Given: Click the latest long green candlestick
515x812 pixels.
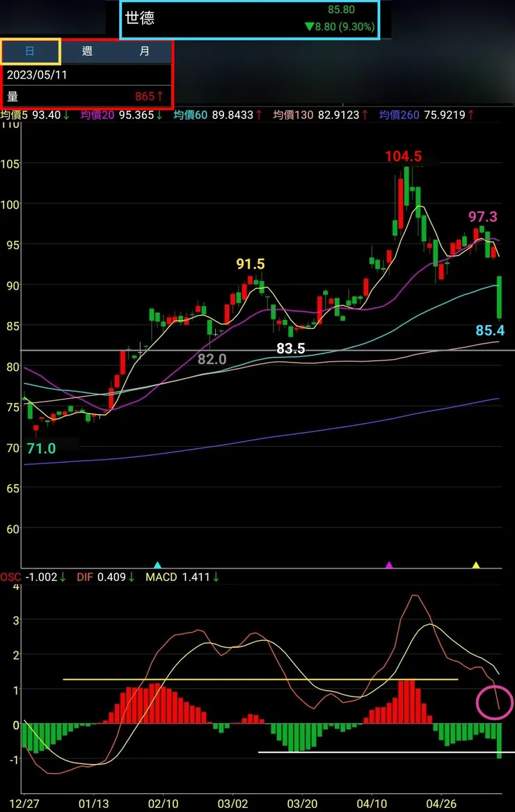Looking at the screenshot, I should (x=500, y=298).
